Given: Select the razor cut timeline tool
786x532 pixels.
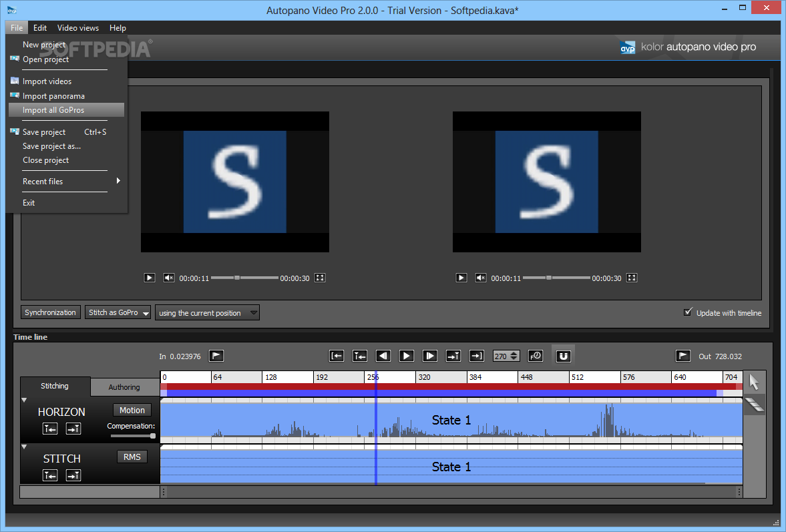Looking at the screenshot, I should tap(755, 405).
